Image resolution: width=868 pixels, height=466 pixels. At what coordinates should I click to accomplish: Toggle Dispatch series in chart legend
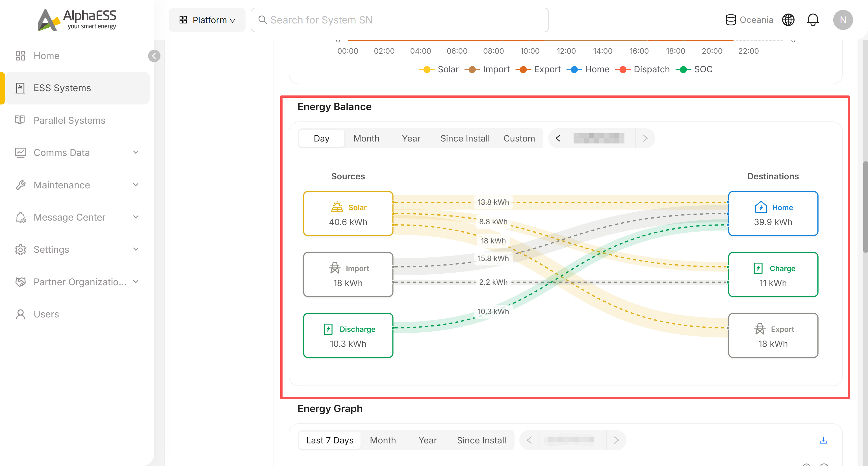tap(642, 69)
